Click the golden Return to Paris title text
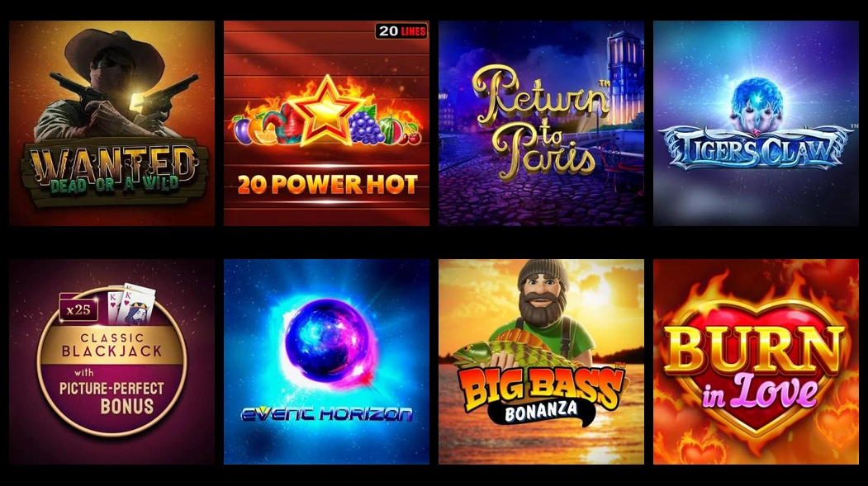868x486 pixels. (540, 121)
